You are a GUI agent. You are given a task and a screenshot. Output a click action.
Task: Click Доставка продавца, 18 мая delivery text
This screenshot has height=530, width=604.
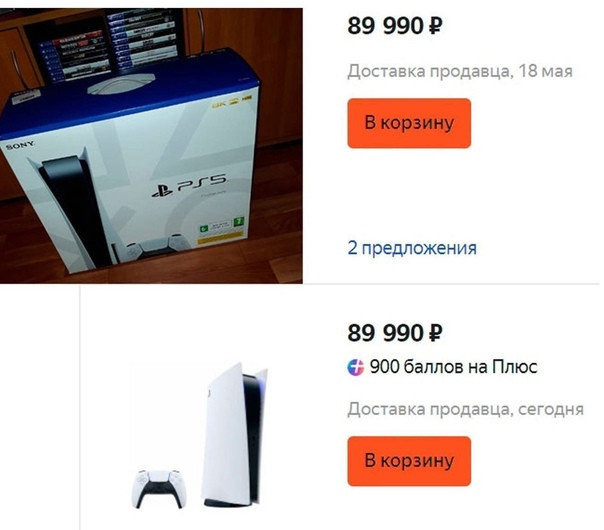click(460, 71)
